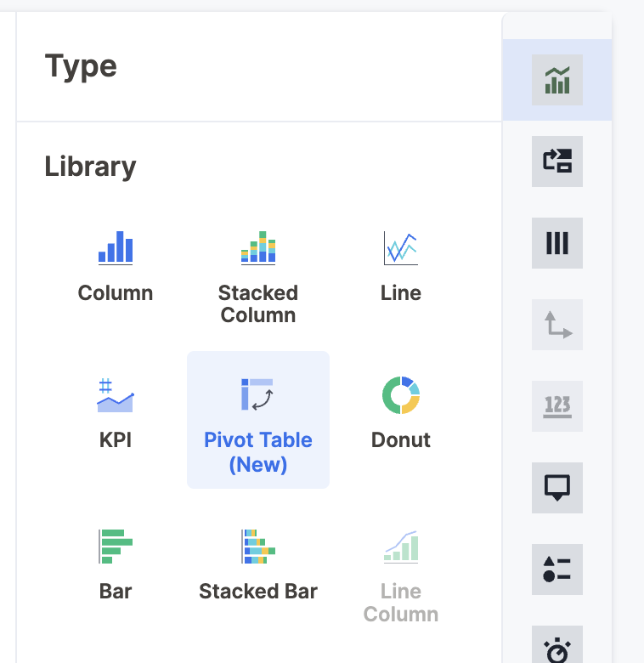Open the tooltip settings sidebar icon
644x663 pixels.
point(557,488)
